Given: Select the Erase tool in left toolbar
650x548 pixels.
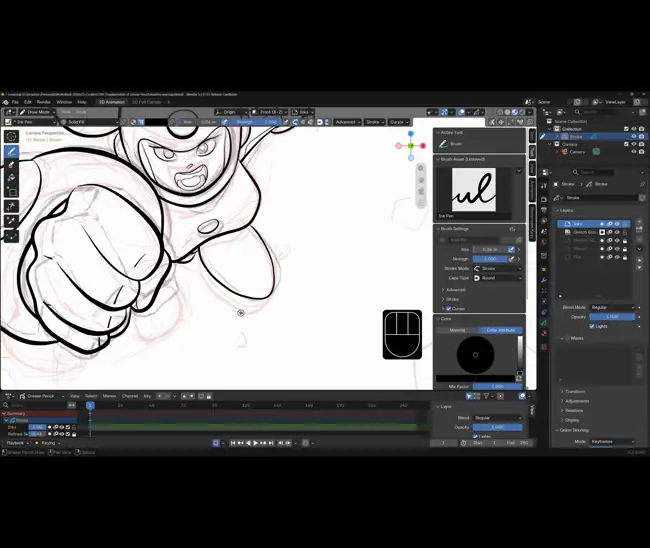Looking at the screenshot, I should [x=11, y=165].
